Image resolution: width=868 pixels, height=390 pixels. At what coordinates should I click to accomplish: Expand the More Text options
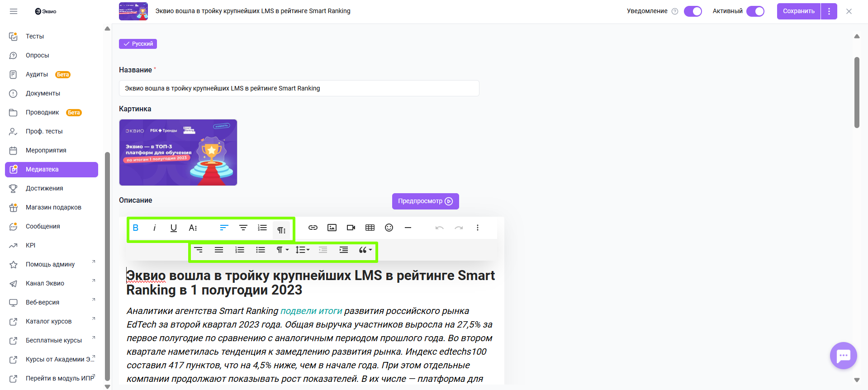193,228
